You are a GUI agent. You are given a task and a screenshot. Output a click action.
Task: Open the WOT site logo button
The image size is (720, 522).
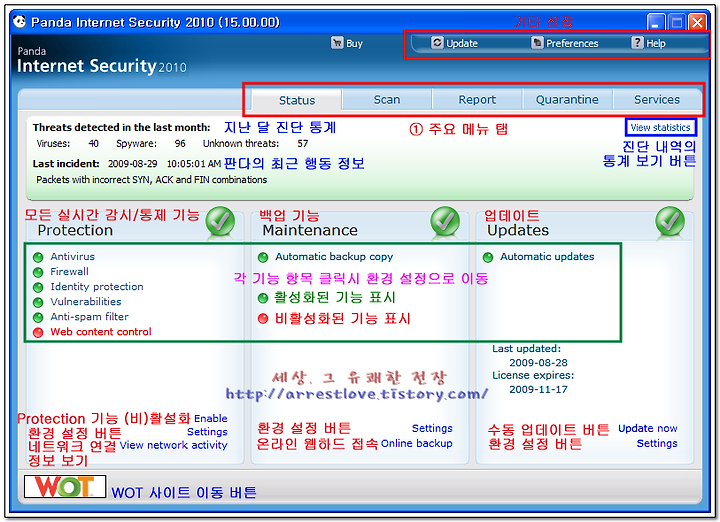click(x=65, y=486)
